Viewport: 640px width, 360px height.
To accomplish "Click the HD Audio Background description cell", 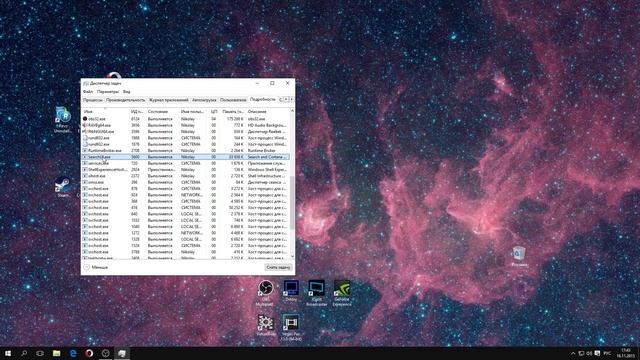I will coord(267,125).
